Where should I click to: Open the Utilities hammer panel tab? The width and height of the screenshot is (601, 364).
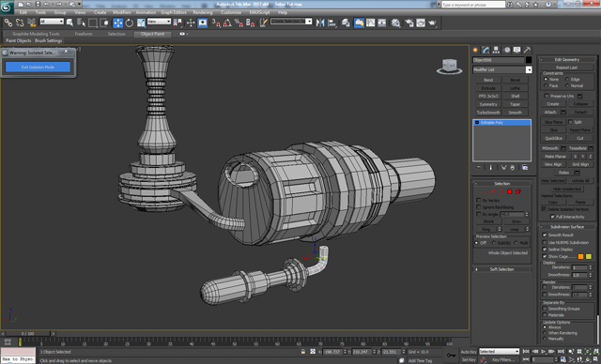528,50
